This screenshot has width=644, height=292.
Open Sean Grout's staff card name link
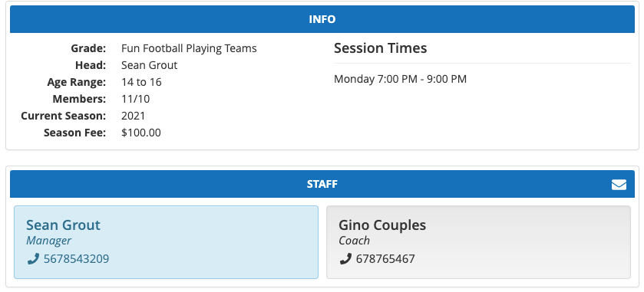coord(63,225)
